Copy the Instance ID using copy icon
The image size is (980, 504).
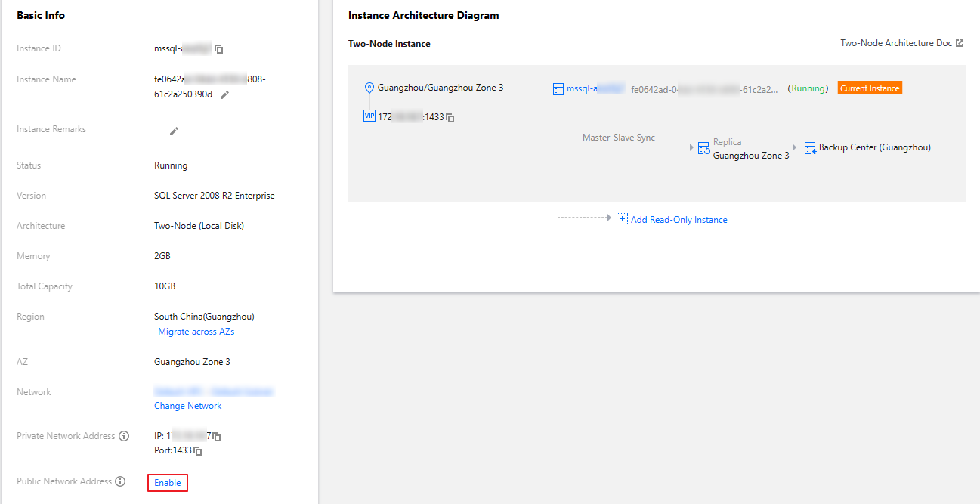tap(218, 49)
